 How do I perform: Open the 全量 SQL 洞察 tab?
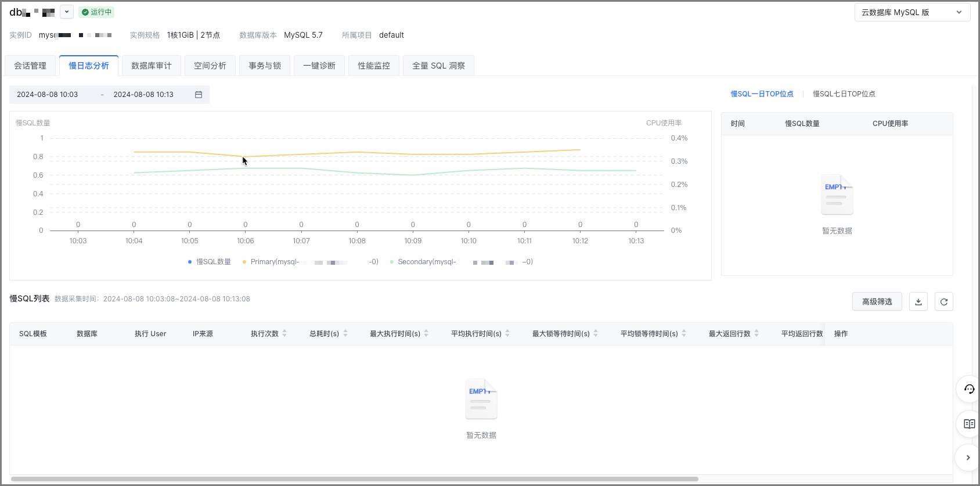tap(439, 66)
